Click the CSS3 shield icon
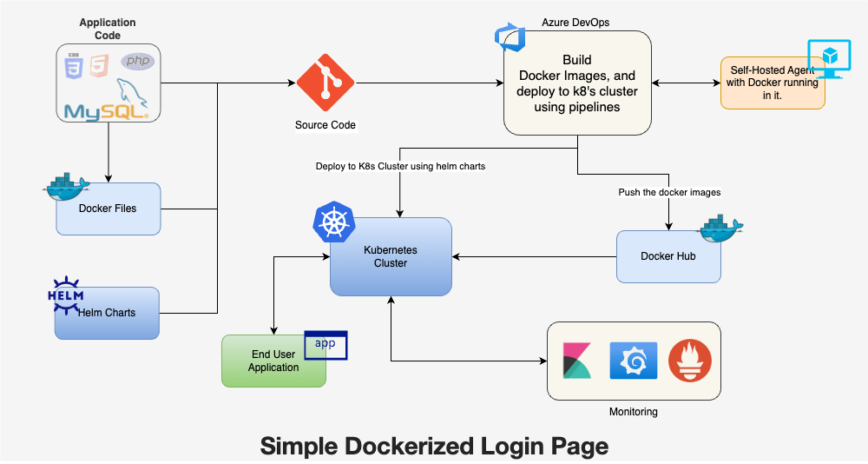 tap(74, 65)
